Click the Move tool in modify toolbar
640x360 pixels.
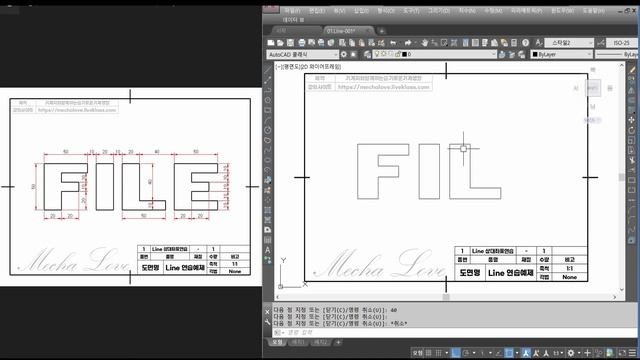pyautogui.click(x=632, y=120)
